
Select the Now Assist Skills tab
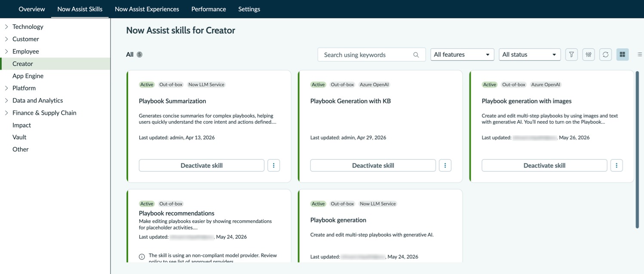pos(80,9)
